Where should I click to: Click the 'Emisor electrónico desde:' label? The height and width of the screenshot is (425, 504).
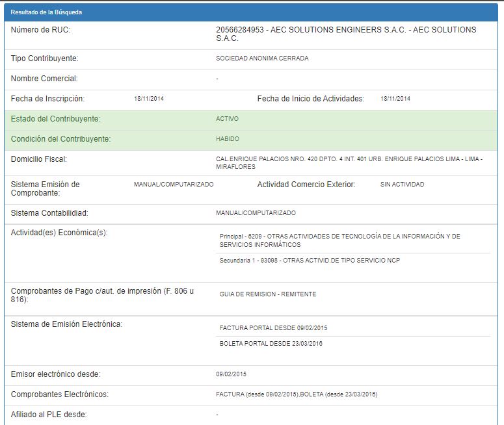[x=56, y=374]
